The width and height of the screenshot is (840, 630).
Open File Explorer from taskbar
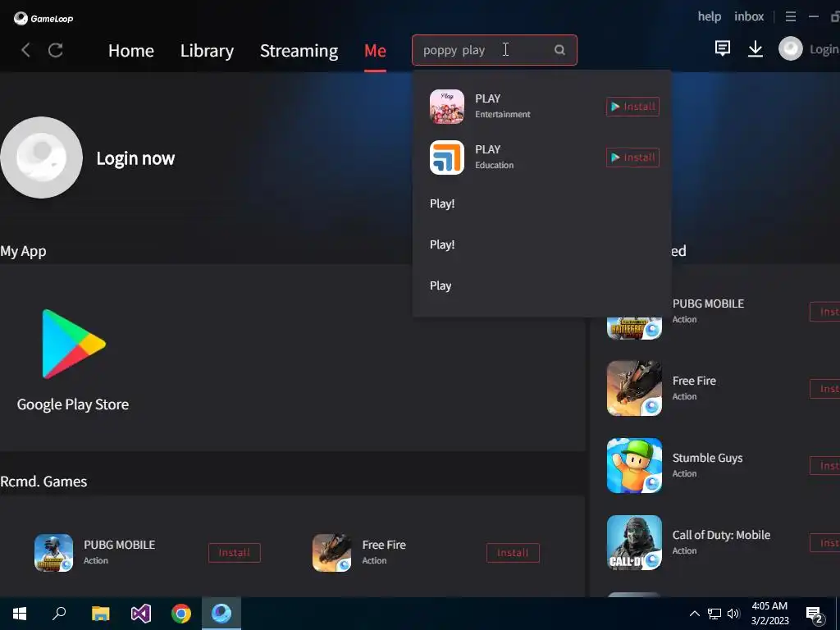(100, 614)
